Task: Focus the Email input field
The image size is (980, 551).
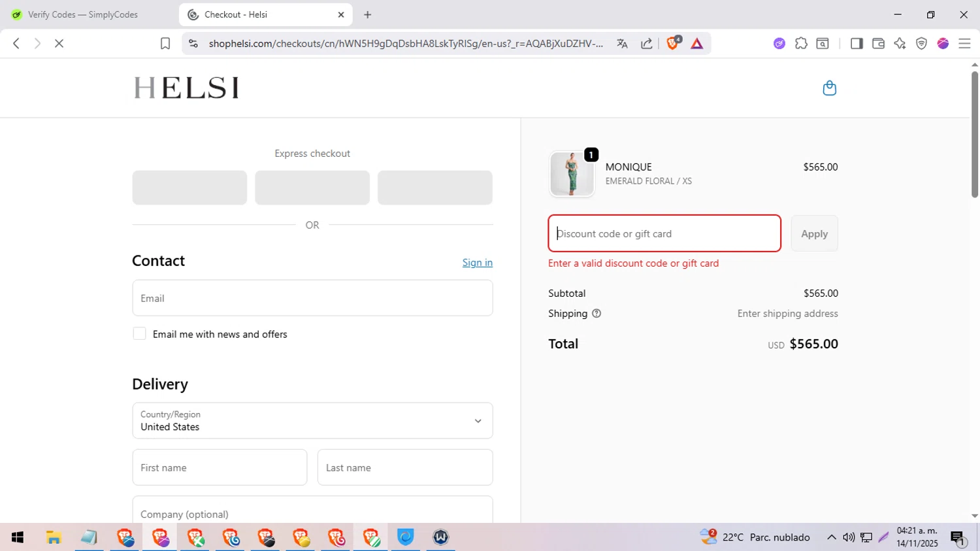Action: click(312, 298)
